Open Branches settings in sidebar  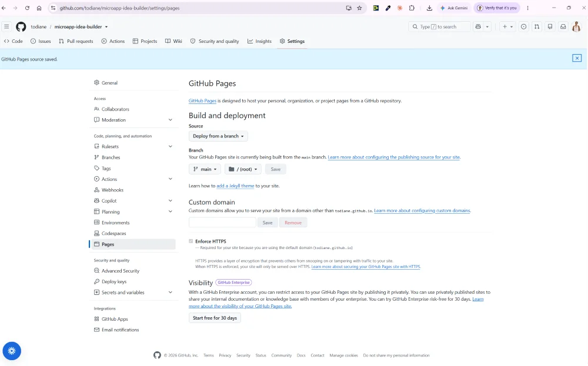pos(134,157)
